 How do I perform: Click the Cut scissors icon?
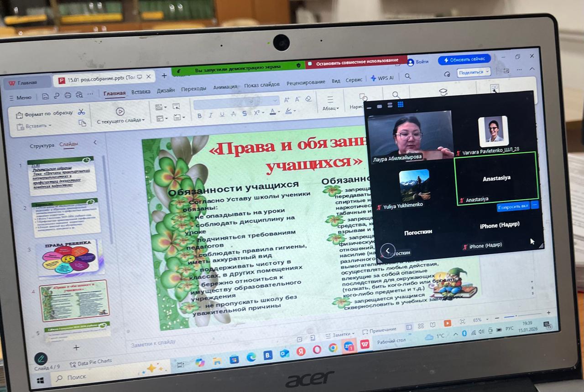click(81, 112)
